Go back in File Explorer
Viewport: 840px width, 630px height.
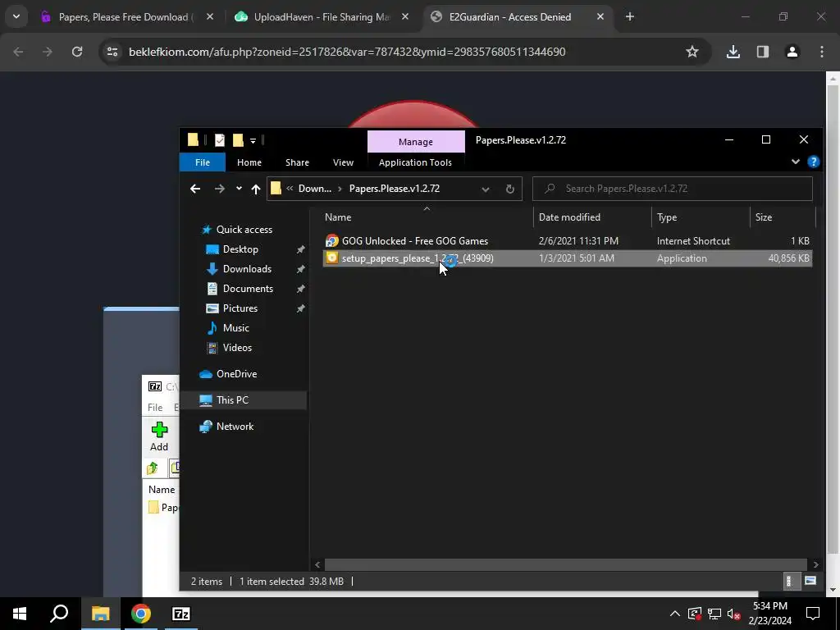pos(195,189)
